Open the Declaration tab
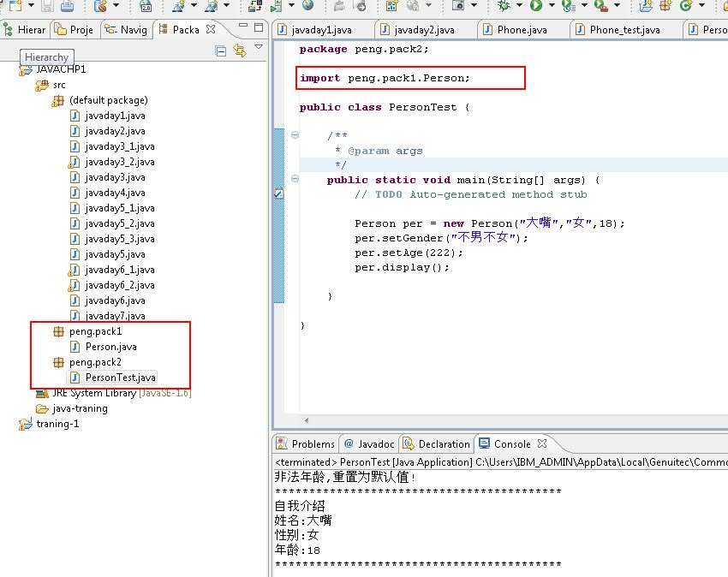728x577 pixels. (437, 443)
